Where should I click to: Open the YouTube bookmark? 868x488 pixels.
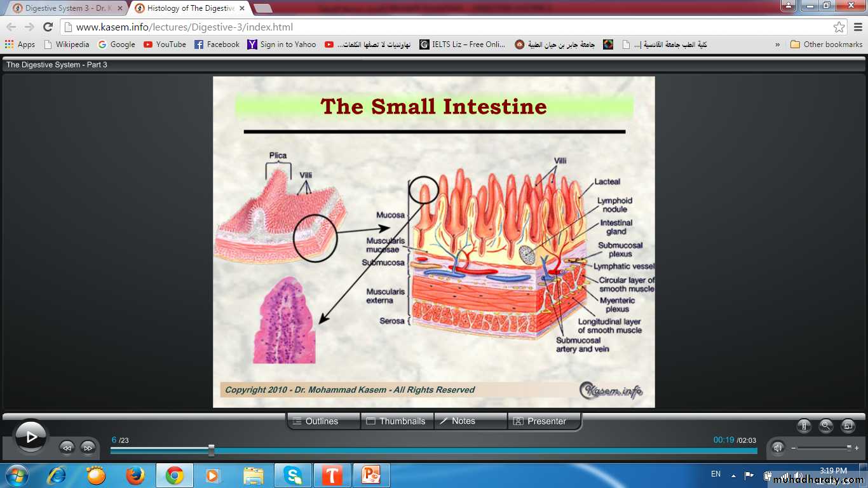[165, 44]
